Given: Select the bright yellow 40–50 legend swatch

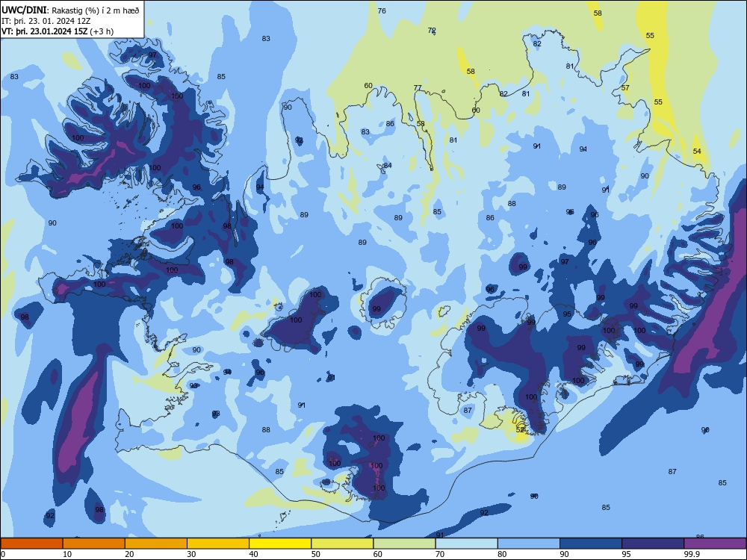Looking at the screenshot, I should coord(280,544).
